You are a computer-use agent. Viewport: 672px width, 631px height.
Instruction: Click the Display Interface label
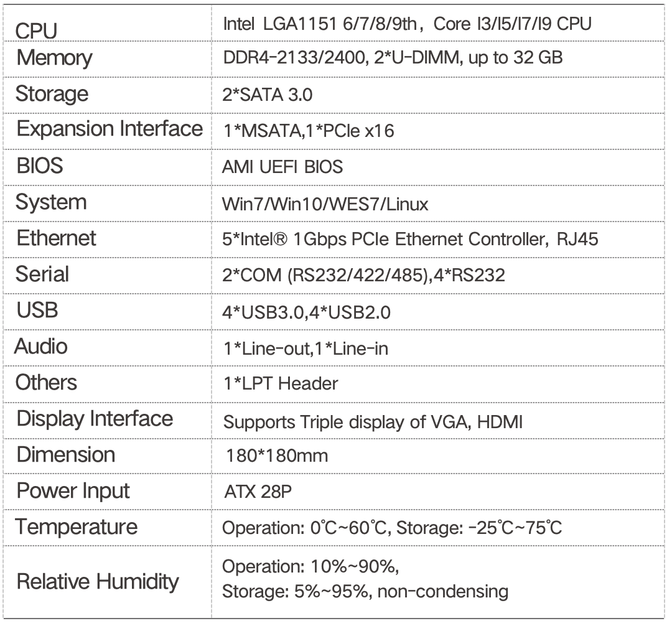(95, 418)
